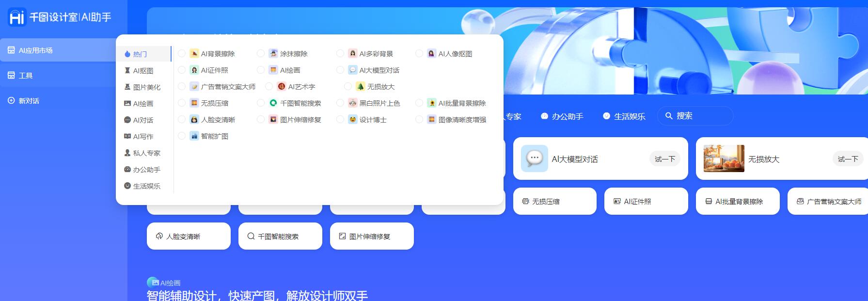Image resolution: width=868 pixels, height=301 pixels.
Task: Click the 搜索 search input field
Action: (700, 116)
